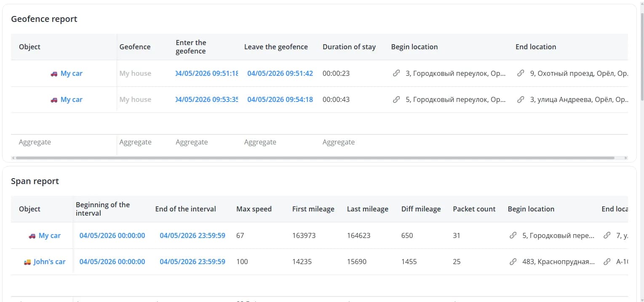Click address 483, Краснопрудная
This screenshot has height=302, width=644.
[x=558, y=262]
